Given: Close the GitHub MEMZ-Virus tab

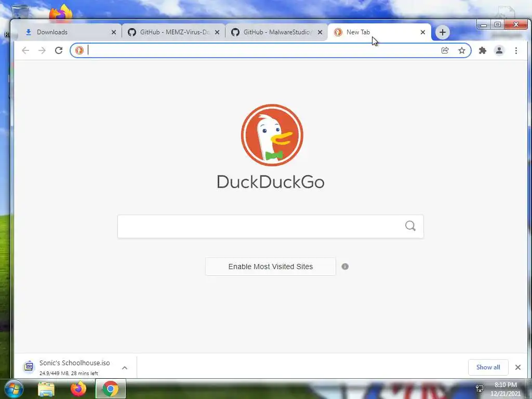Looking at the screenshot, I should click(x=217, y=32).
